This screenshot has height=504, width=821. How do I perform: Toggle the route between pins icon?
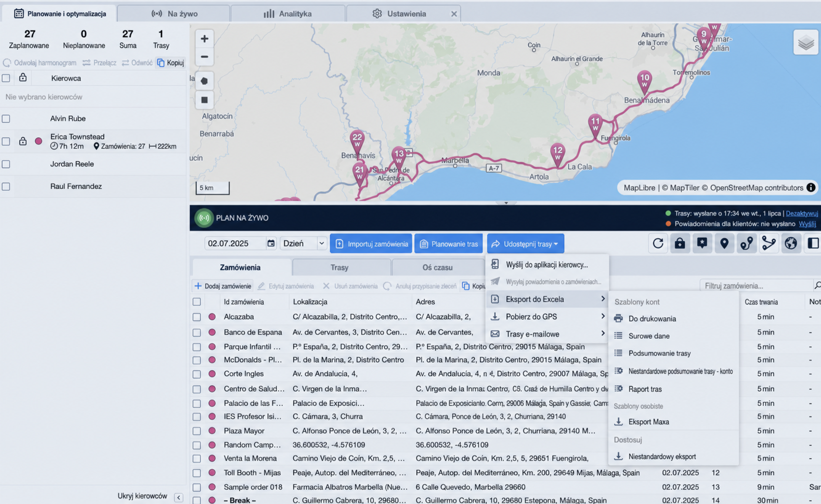tap(746, 244)
